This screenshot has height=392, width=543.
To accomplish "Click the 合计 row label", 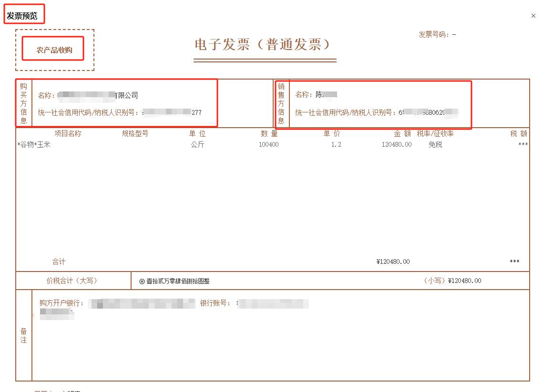I will pyautogui.click(x=59, y=262).
